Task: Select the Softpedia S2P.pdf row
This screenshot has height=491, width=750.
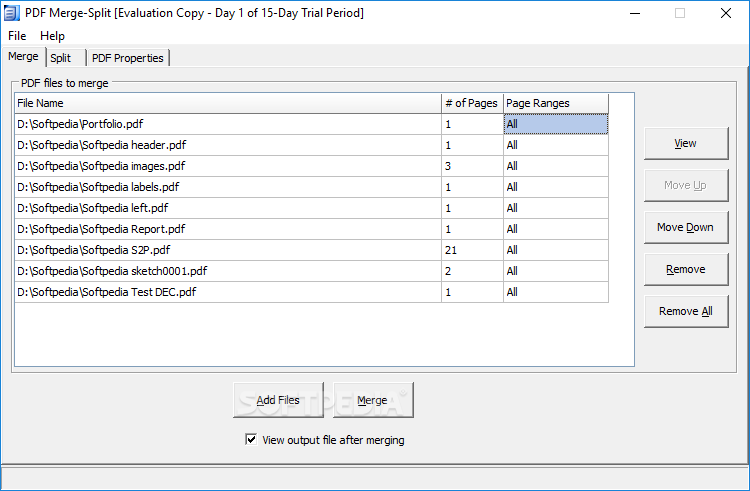Action: pyautogui.click(x=311, y=250)
